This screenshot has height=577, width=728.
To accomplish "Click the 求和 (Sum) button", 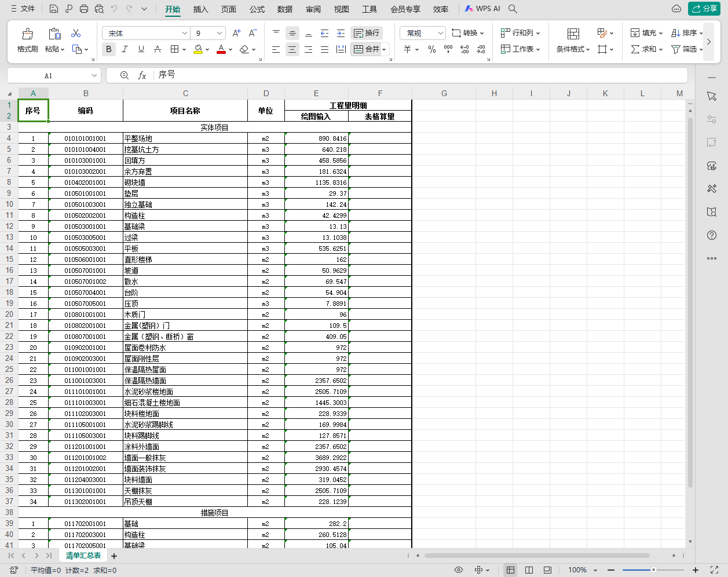I will (x=646, y=49).
